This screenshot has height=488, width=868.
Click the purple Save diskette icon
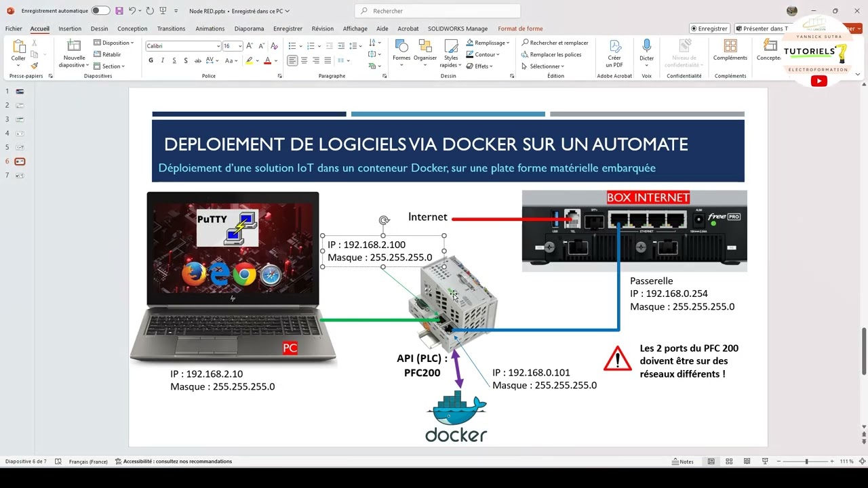[x=119, y=11]
